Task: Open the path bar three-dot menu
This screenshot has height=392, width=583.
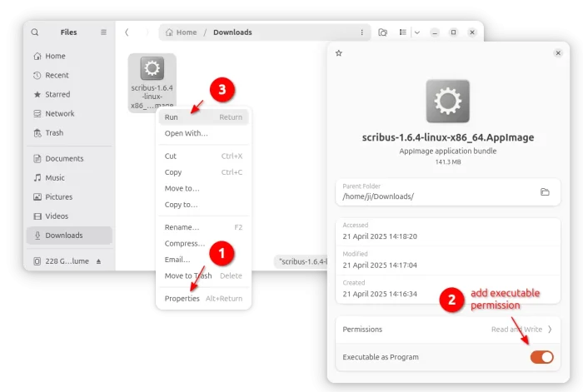Action: [361, 32]
